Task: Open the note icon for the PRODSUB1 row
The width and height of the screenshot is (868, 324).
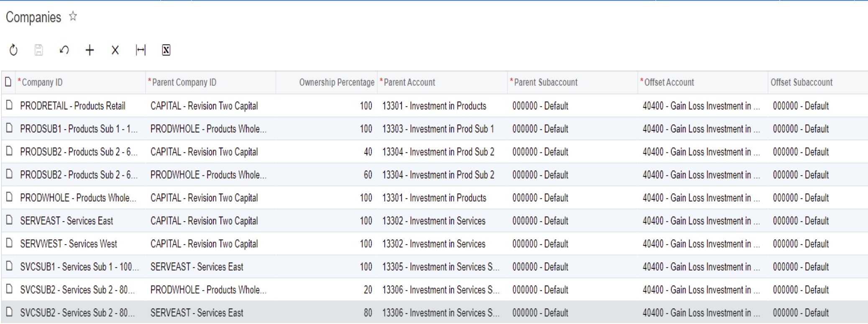Action: click(9, 128)
